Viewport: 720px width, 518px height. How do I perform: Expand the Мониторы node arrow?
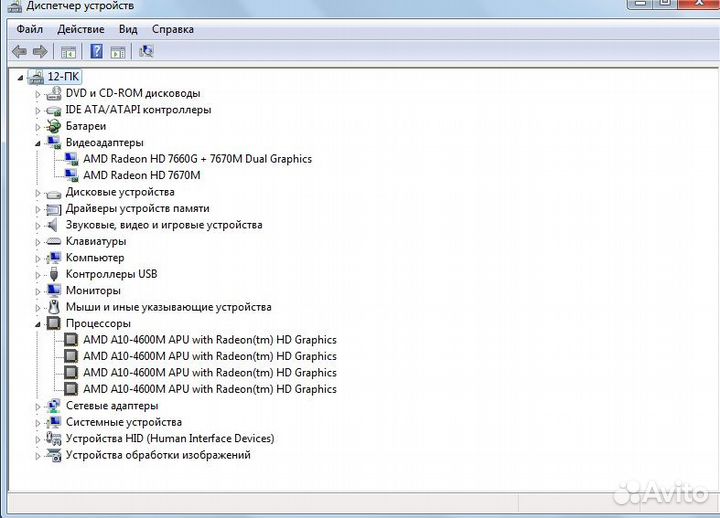coord(38,292)
